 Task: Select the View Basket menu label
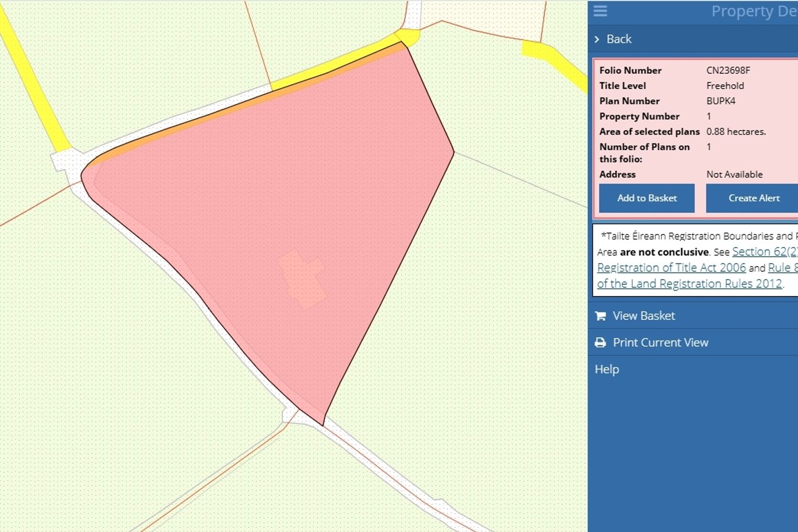[643, 316]
